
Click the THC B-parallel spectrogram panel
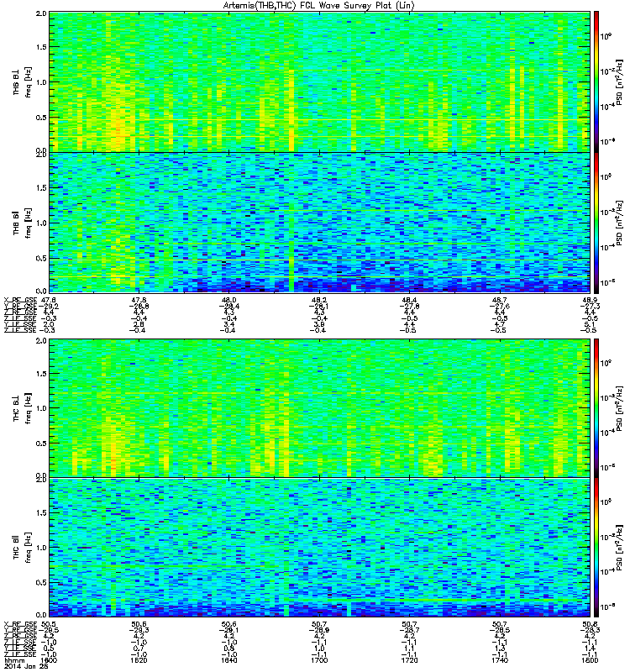pyautogui.click(x=319, y=548)
